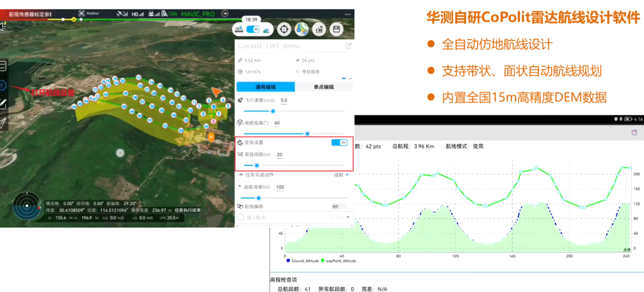Click the radar attitude indicator
Viewport: 644px width, 292px height.
pyautogui.click(x=27, y=206)
